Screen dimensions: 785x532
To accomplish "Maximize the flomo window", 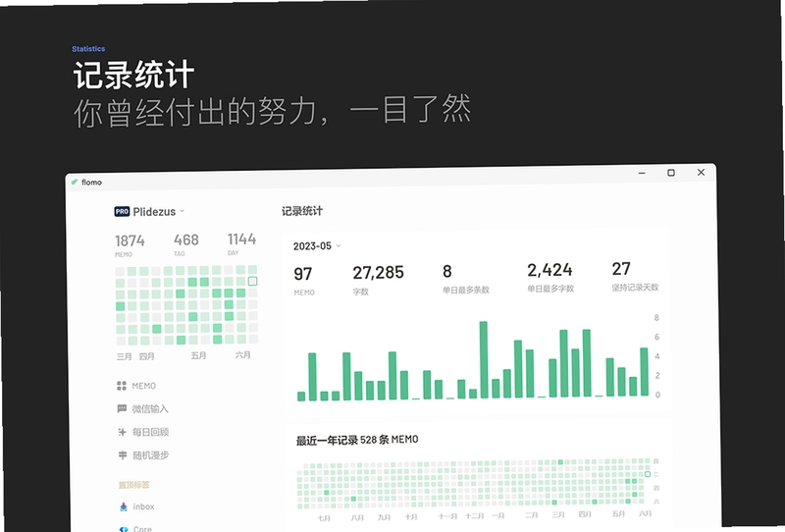I will 671,173.
